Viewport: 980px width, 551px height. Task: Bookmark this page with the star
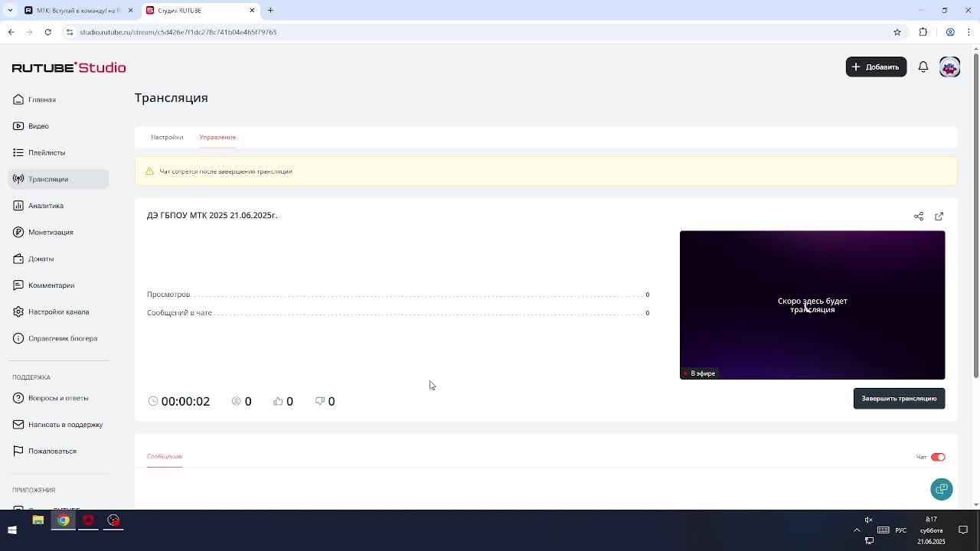click(897, 32)
